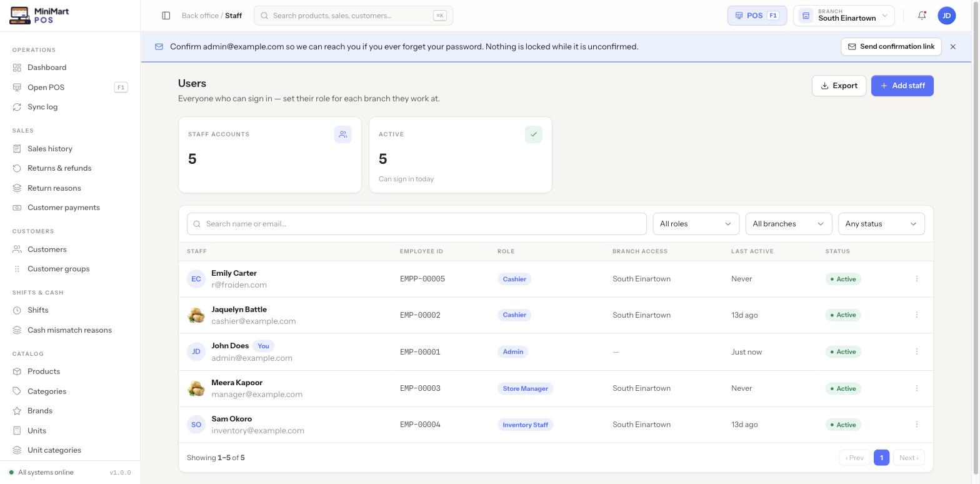Viewport: 980px width, 484px height.
Task: Open POS from the sidebar
Action: tap(70, 88)
